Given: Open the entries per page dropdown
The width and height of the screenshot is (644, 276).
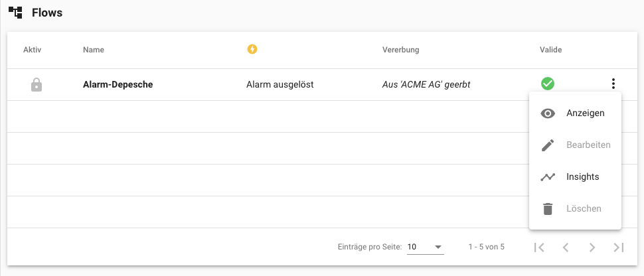Looking at the screenshot, I should pos(425,247).
